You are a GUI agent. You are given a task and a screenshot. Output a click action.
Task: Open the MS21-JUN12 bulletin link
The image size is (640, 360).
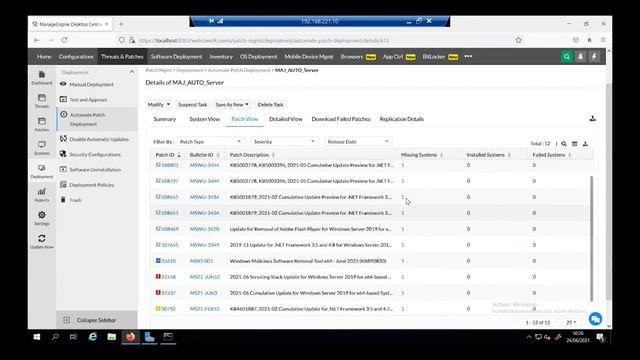[x=204, y=277]
